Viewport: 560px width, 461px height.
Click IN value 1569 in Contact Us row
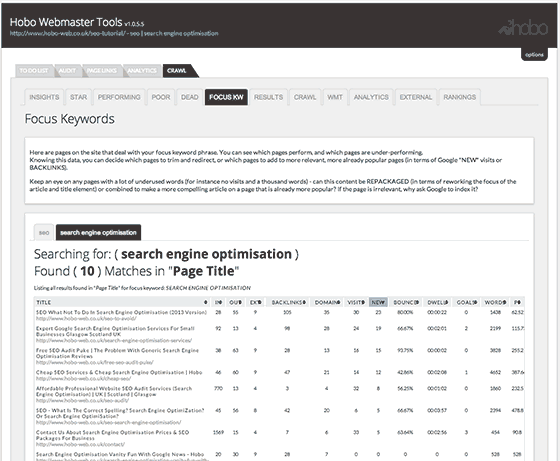(x=218, y=432)
